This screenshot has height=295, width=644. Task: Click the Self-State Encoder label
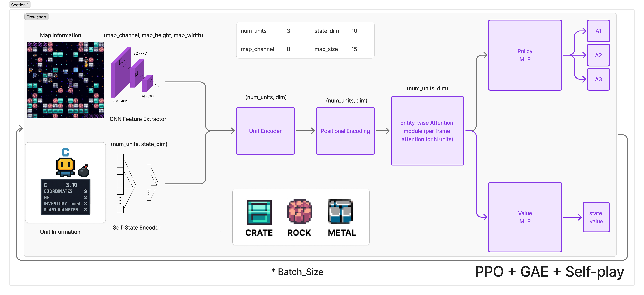coord(137,228)
